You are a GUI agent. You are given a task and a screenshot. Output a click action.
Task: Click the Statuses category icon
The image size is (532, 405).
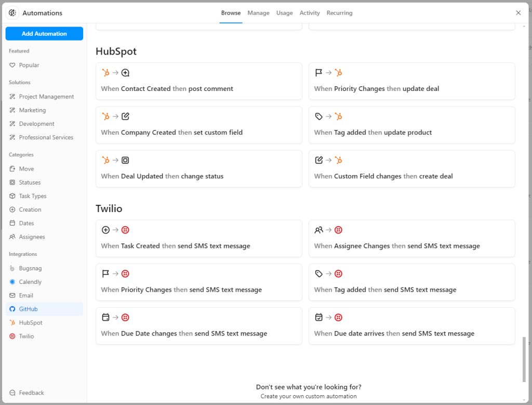pyautogui.click(x=12, y=182)
